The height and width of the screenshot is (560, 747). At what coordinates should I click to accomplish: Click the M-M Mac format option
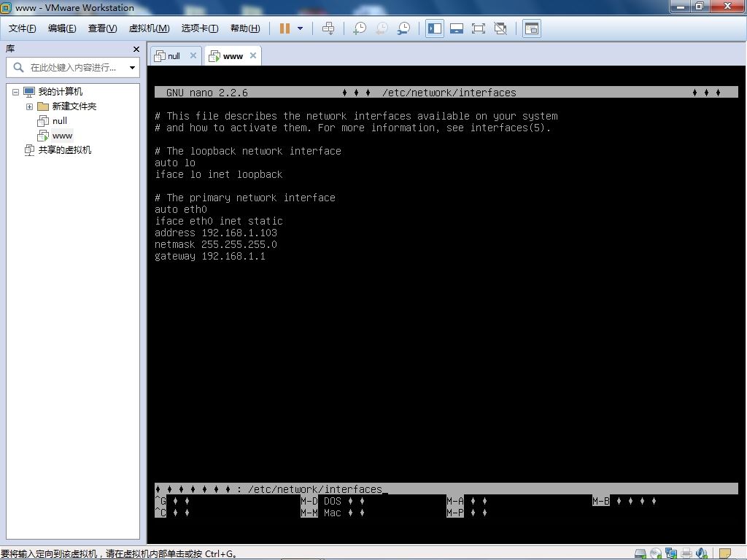point(333,513)
